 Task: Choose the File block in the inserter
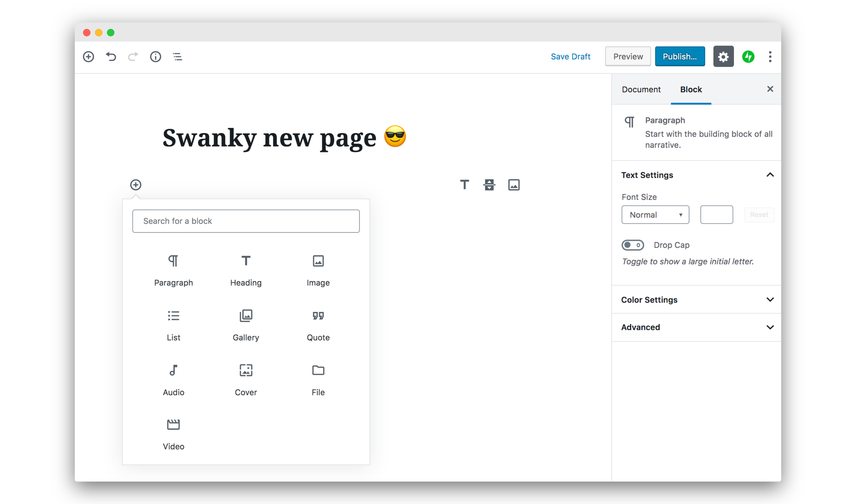(318, 380)
